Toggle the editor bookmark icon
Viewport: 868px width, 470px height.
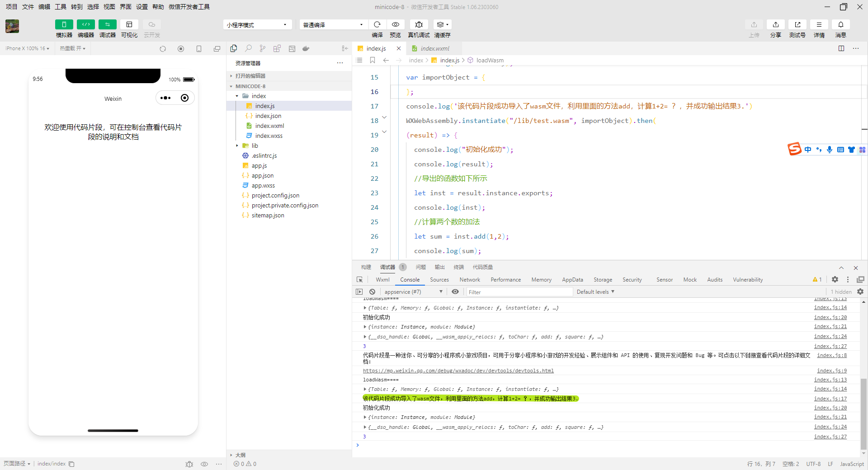pyautogui.click(x=373, y=60)
